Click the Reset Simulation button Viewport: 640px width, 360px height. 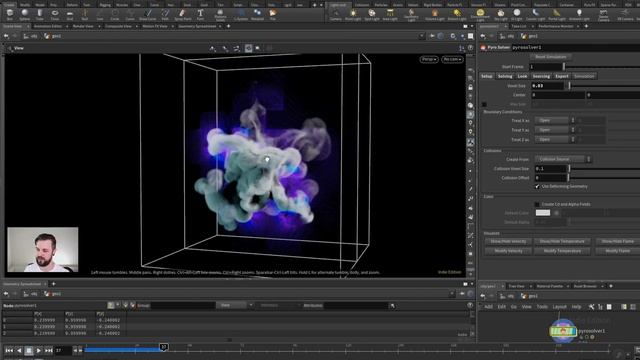(x=551, y=57)
